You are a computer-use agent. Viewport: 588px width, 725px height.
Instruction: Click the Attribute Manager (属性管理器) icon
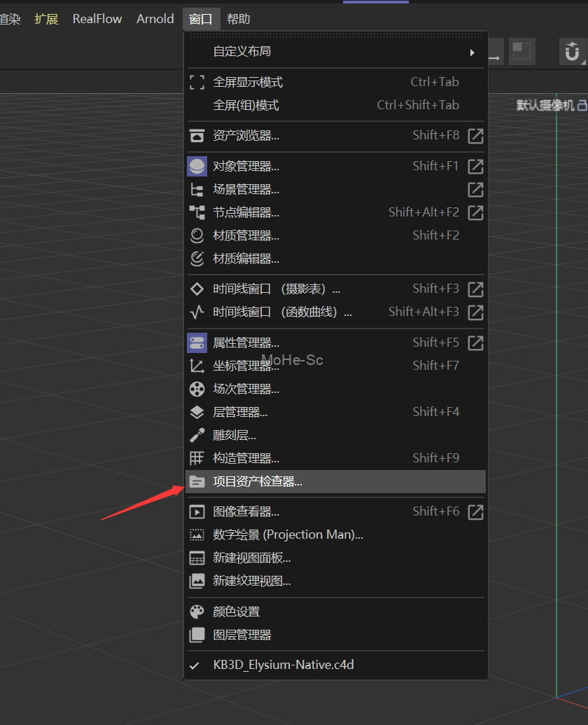(197, 343)
